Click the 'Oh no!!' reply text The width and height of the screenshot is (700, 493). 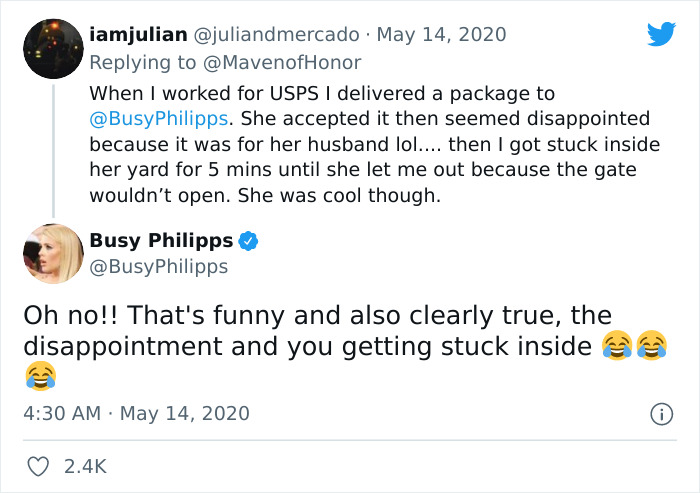[x=317, y=331]
